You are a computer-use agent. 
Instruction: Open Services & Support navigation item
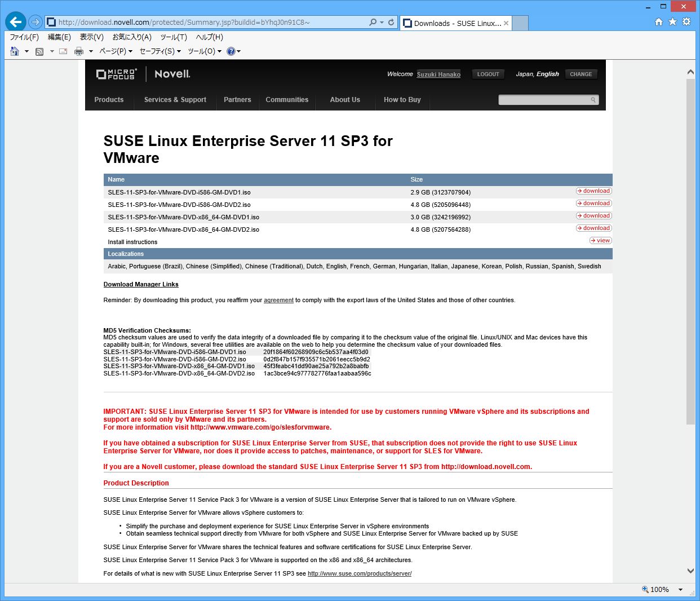pyautogui.click(x=175, y=100)
